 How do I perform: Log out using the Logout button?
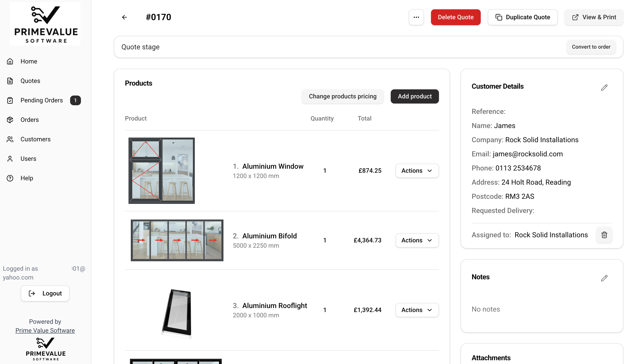point(45,293)
